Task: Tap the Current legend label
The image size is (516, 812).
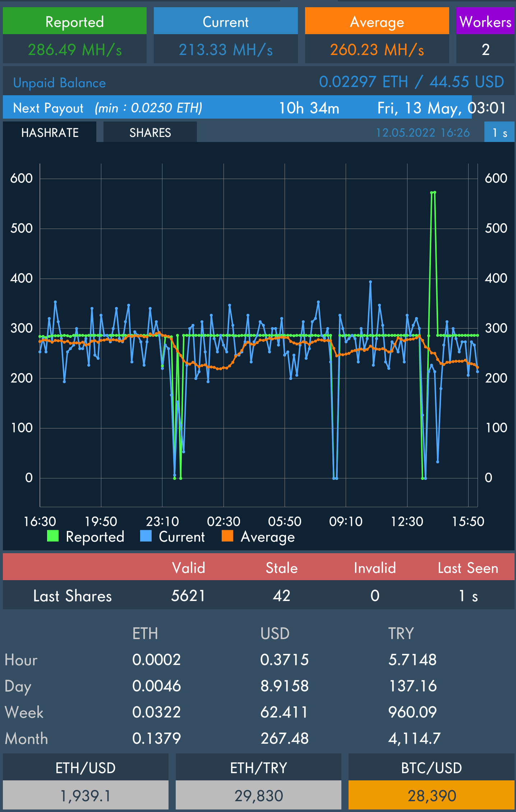Action: [182, 537]
